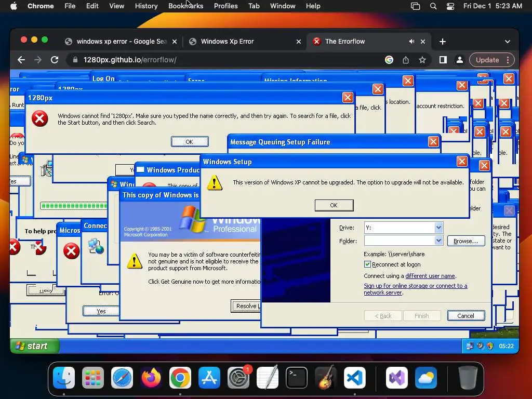The width and height of the screenshot is (532, 399).
Task: Click the Google icon in the address bar
Action: (x=389, y=60)
